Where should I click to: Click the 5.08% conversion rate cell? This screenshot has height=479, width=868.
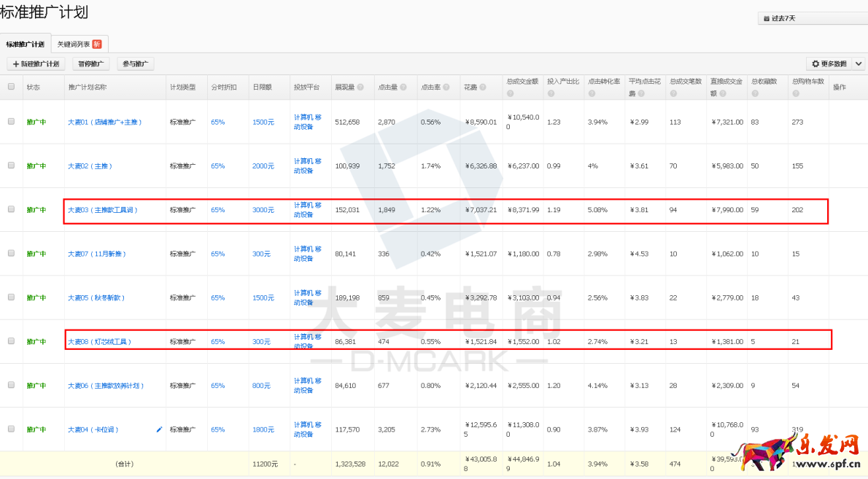[597, 210]
